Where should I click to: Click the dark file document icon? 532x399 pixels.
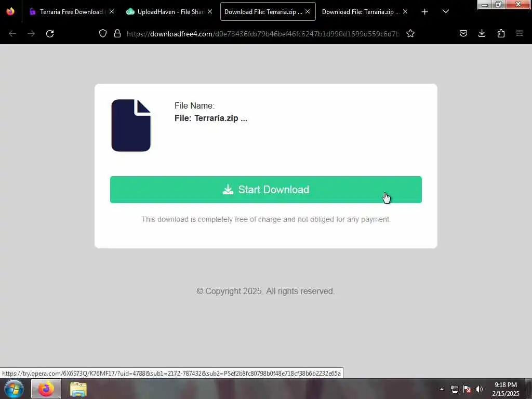pyautogui.click(x=131, y=125)
